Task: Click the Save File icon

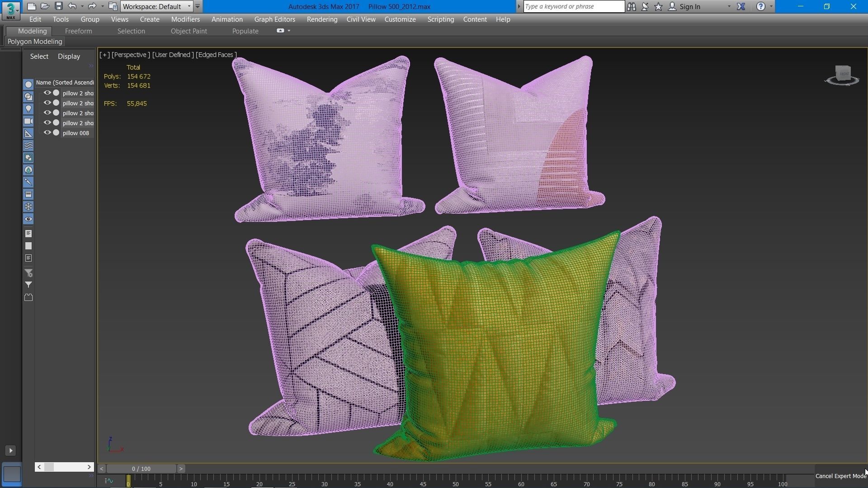Action: tap(58, 6)
